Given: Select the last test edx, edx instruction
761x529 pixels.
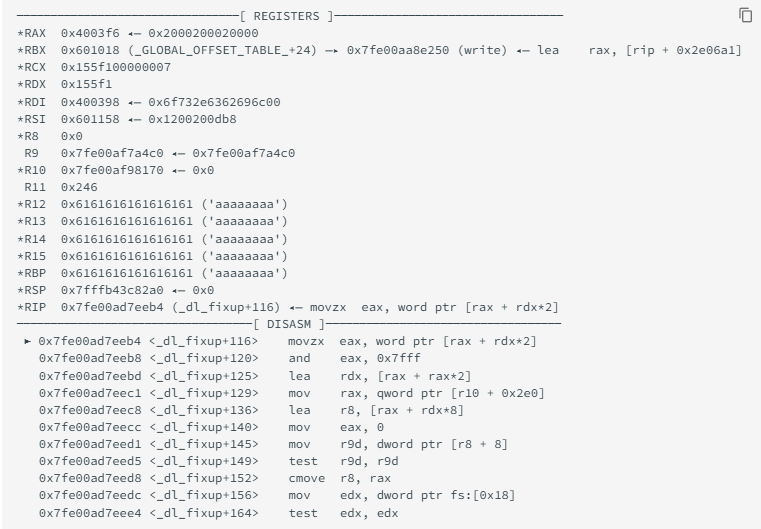Looking at the screenshot, I should click(218, 513).
